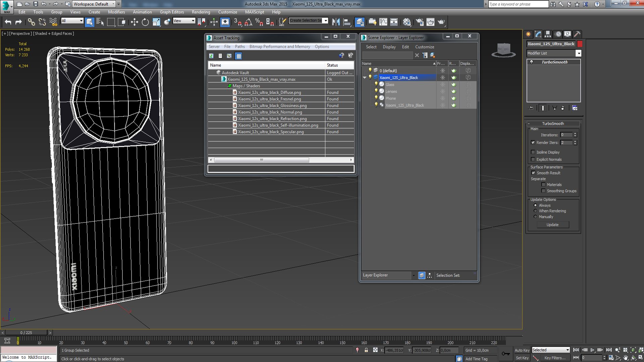
Task: Click the Select and Link tool
Action: 31,22
